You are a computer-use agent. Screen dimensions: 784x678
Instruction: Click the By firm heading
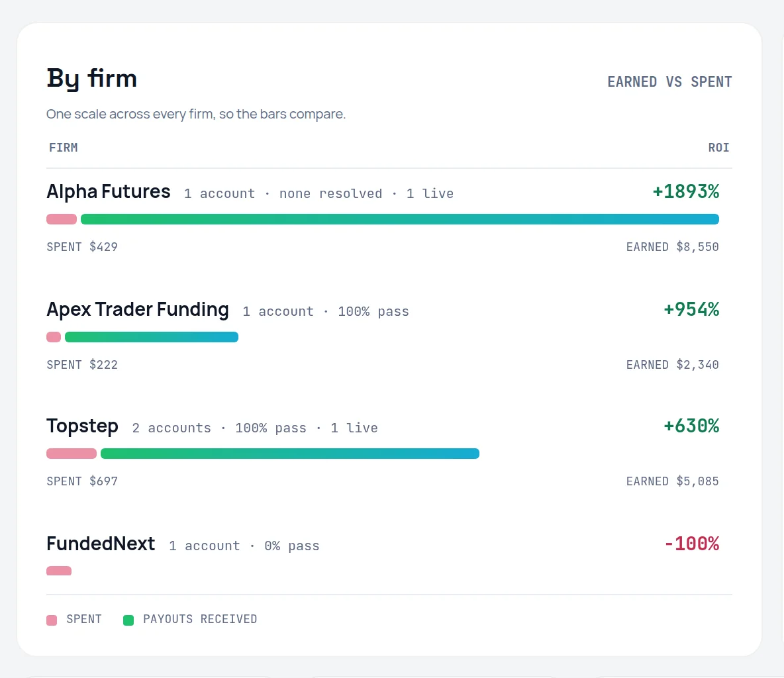(x=91, y=79)
